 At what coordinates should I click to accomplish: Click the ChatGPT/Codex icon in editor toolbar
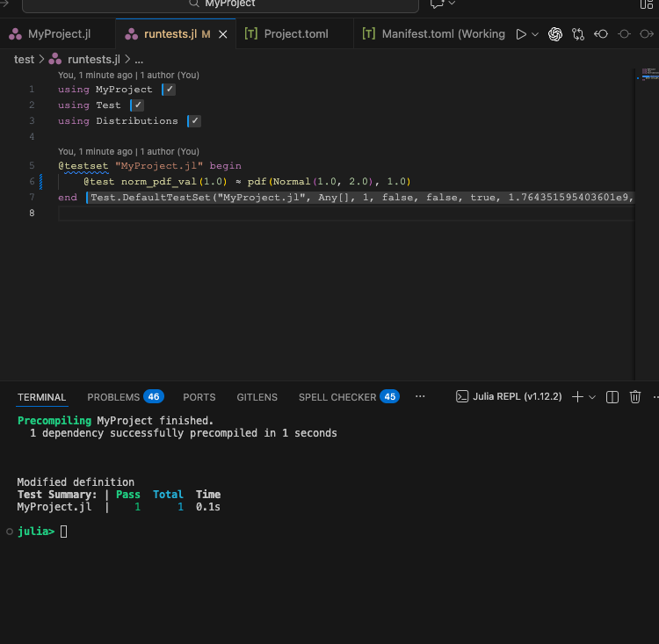point(555,34)
